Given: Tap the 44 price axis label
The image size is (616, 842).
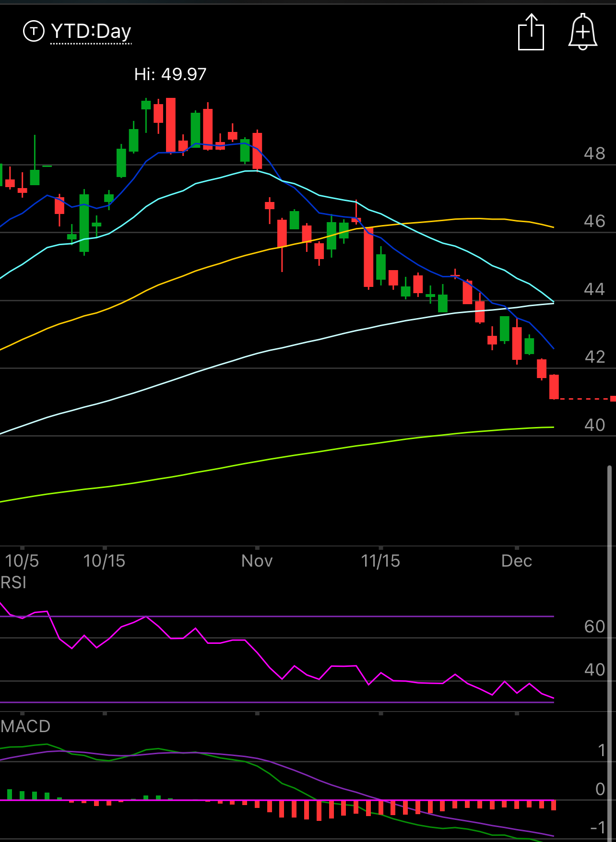Looking at the screenshot, I should [x=594, y=289].
